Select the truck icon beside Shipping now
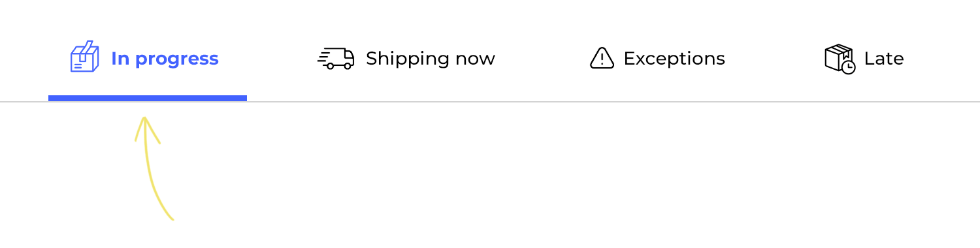 (x=336, y=58)
